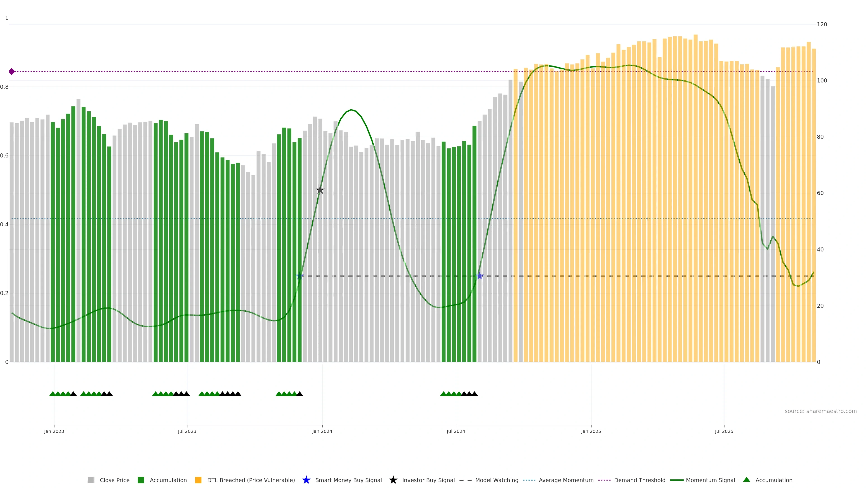
Task: Click the black Investor Buy star on chart
Action: click(320, 190)
